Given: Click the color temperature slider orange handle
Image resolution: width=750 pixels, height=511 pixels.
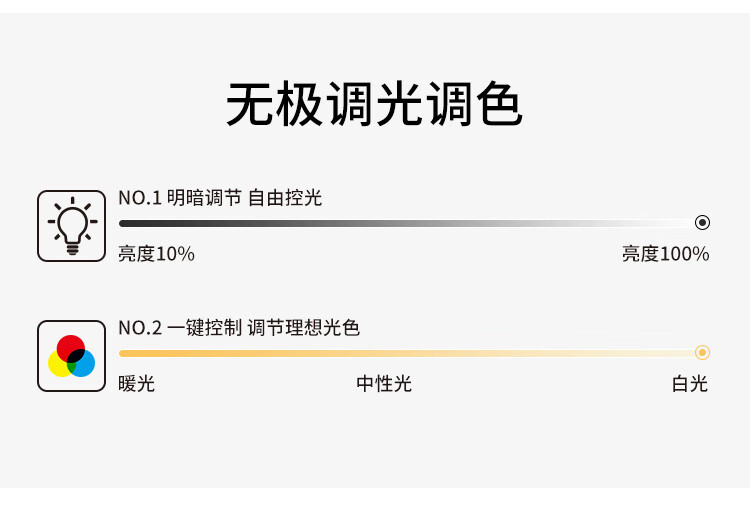Looking at the screenshot, I should [x=702, y=353].
